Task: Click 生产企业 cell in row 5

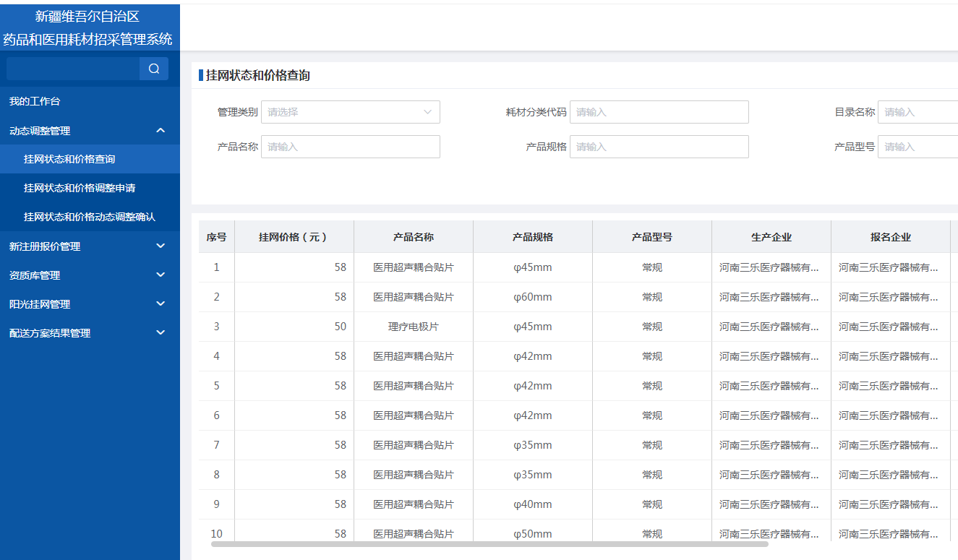Action: coord(771,386)
